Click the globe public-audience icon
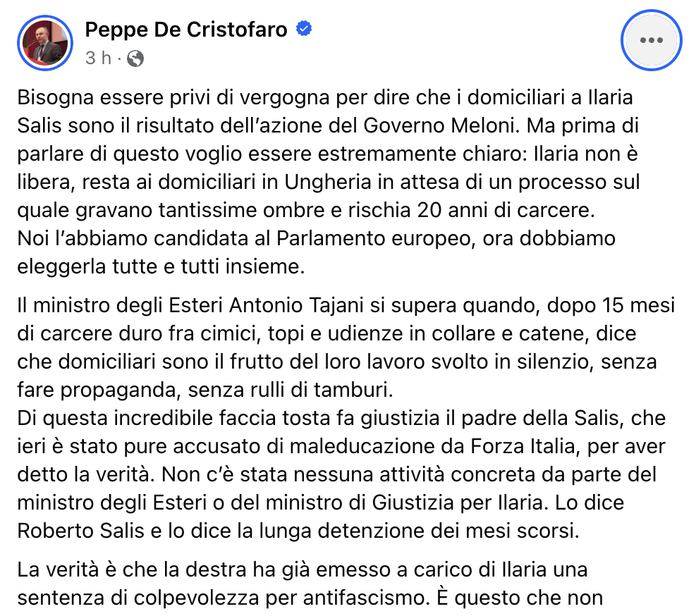This screenshot has width=696, height=616. pyautogui.click(x=136, y=58)
